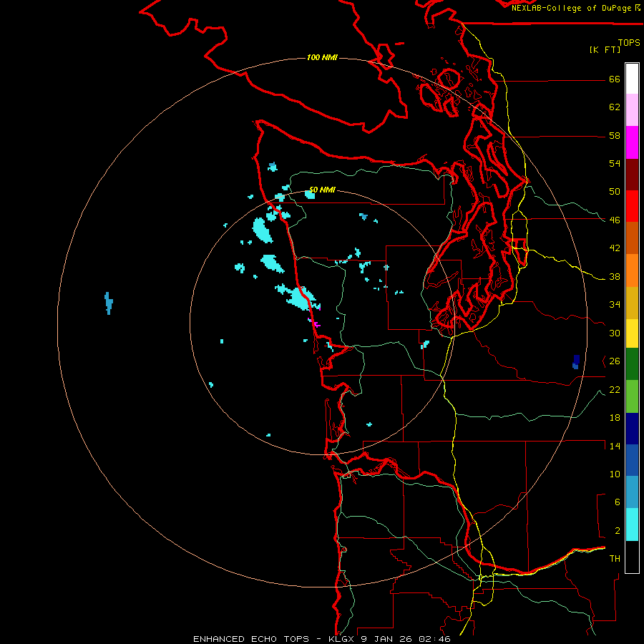Image resolution: width=644 pixels, height=644 pixels.
Task: Click the dark red 54 kft legend swatch
Action: [x=632, y=175]
